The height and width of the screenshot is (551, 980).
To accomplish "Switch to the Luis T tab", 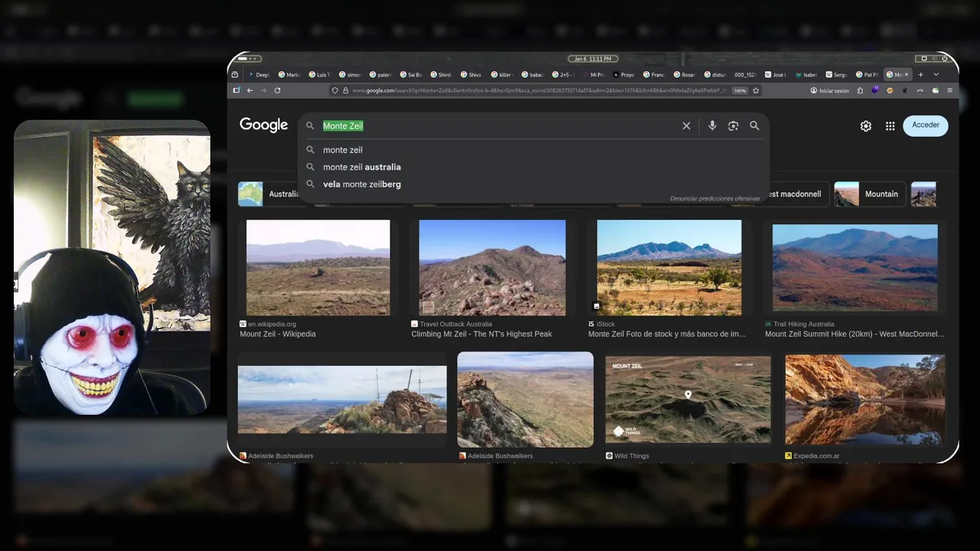I will coord(321,74).
